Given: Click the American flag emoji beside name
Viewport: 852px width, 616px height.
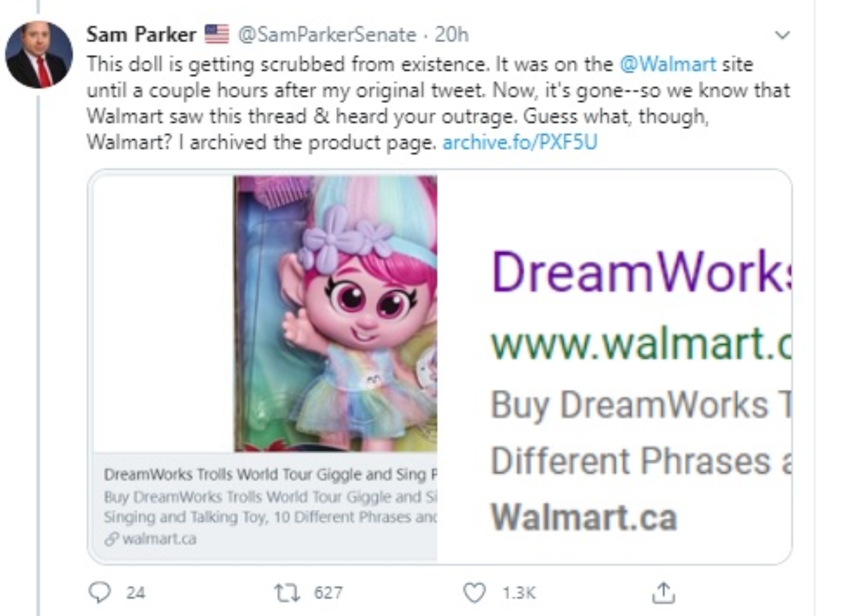Looking at the screenshot, I should [217, 34].
